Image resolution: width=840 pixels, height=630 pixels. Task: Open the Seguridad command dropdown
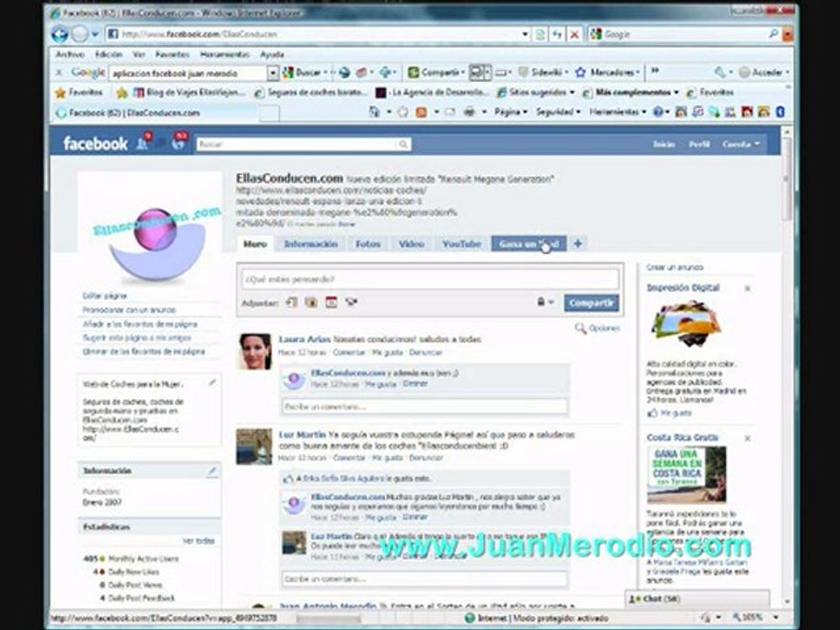(x=558, y=112)
